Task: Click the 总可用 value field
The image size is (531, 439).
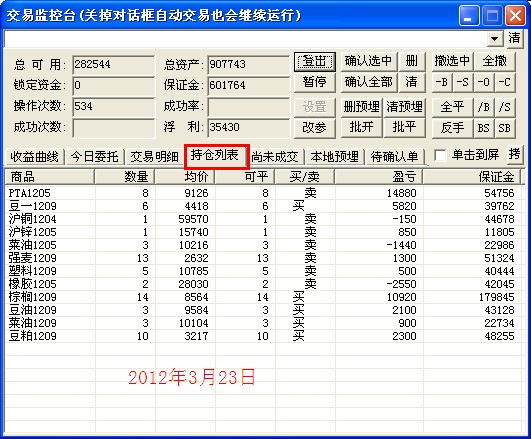Action: tap(113, 64)
